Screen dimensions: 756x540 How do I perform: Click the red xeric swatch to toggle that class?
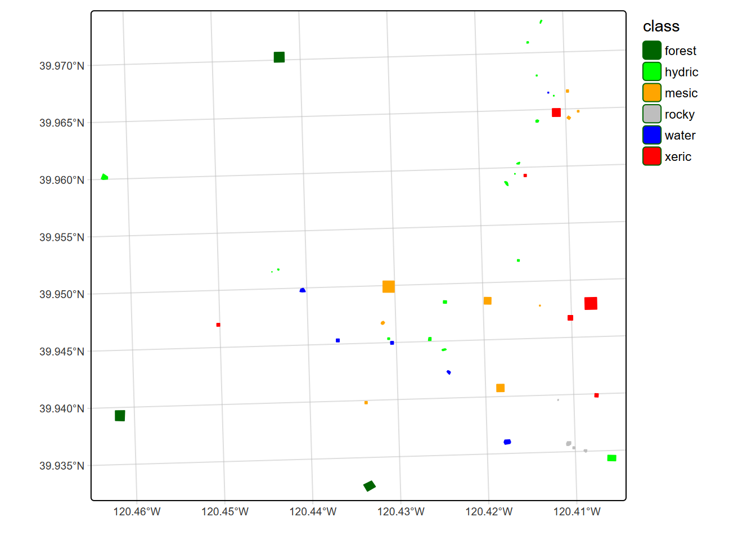click(651, 156)
